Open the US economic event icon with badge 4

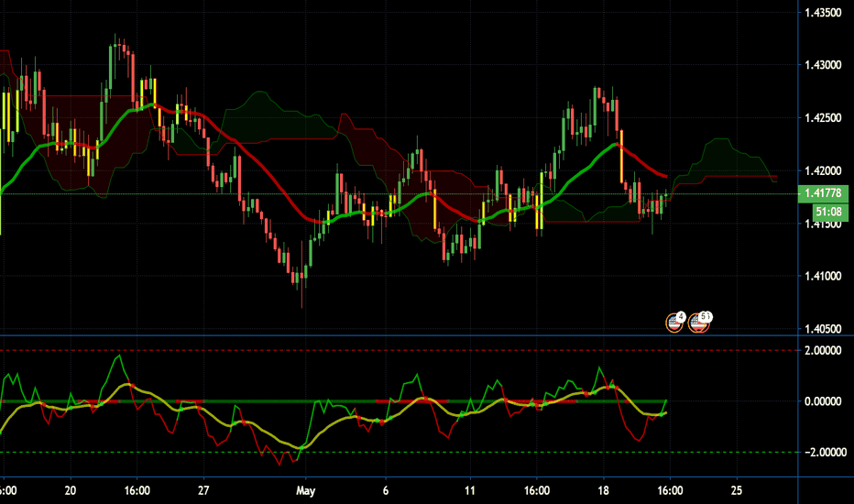(x=674, y=323)
